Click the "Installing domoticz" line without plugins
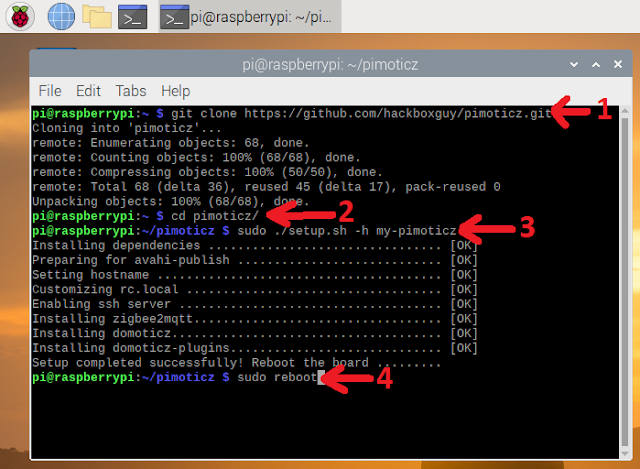640x469 pixels. coord(255,333)
